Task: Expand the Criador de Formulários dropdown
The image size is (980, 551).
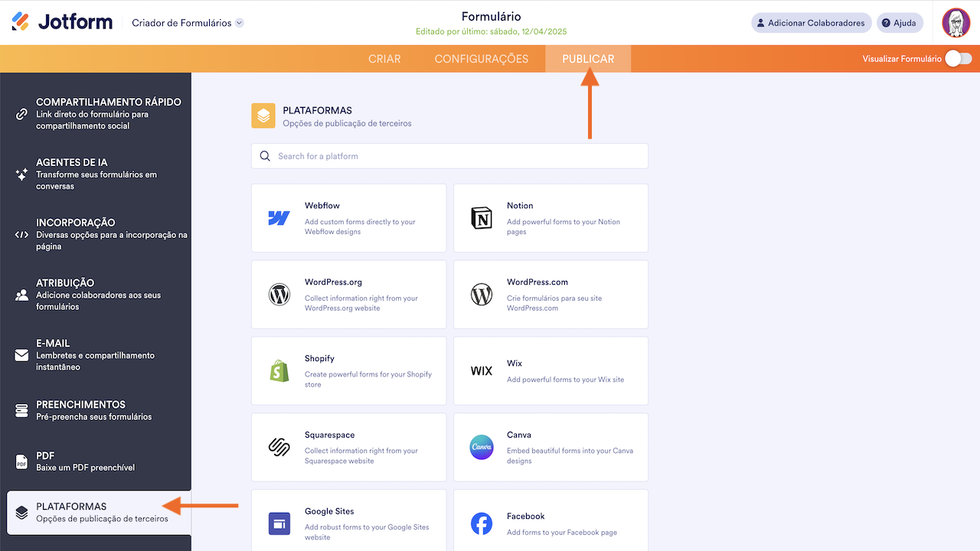Action: point(240,23)
